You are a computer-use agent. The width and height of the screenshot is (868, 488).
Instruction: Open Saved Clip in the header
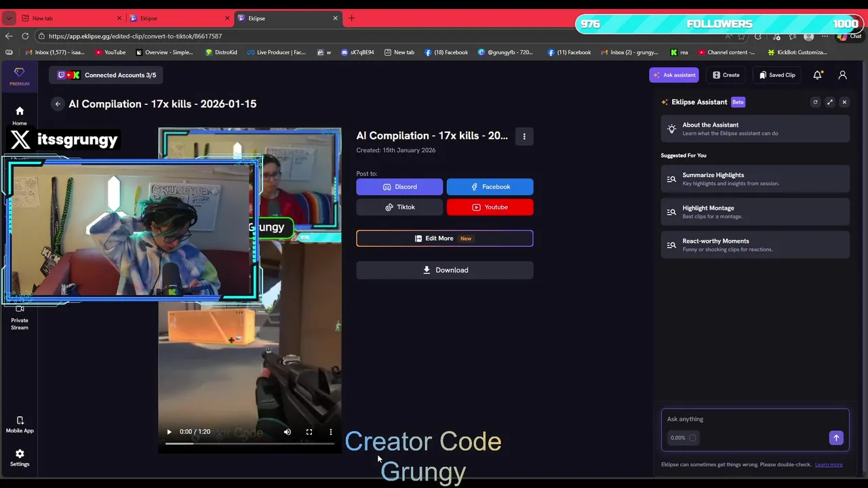(x=777, y=75)
